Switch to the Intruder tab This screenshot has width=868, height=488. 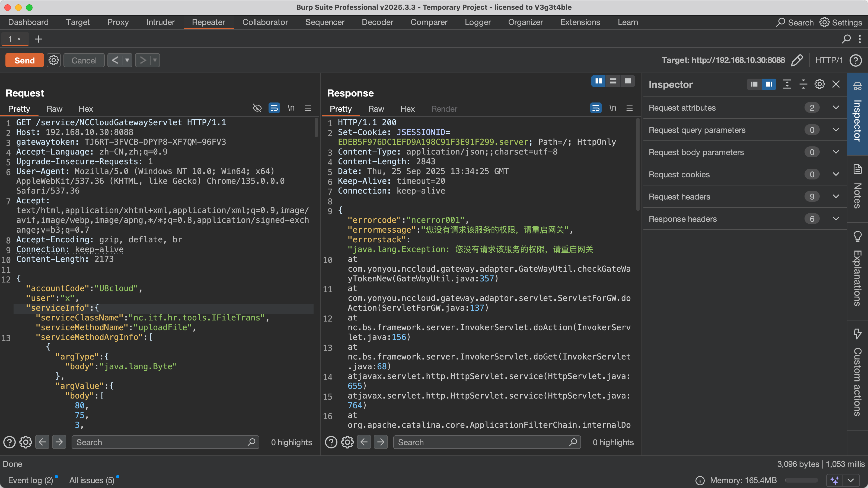160,22
